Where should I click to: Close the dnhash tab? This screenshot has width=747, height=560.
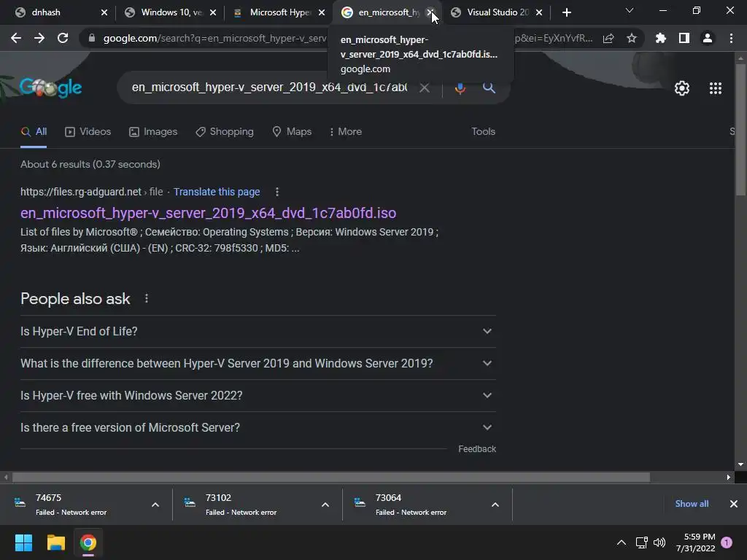[104, 12]
